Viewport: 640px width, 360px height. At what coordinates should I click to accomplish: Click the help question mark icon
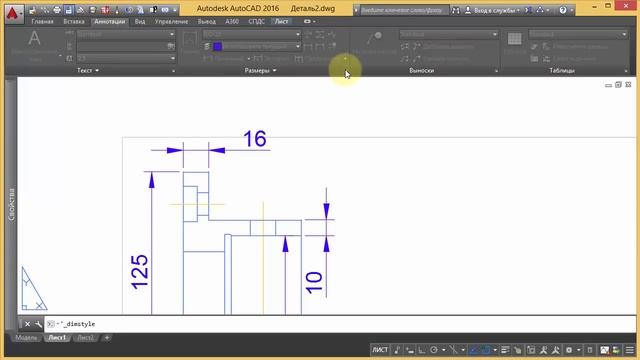coord(563,10)
